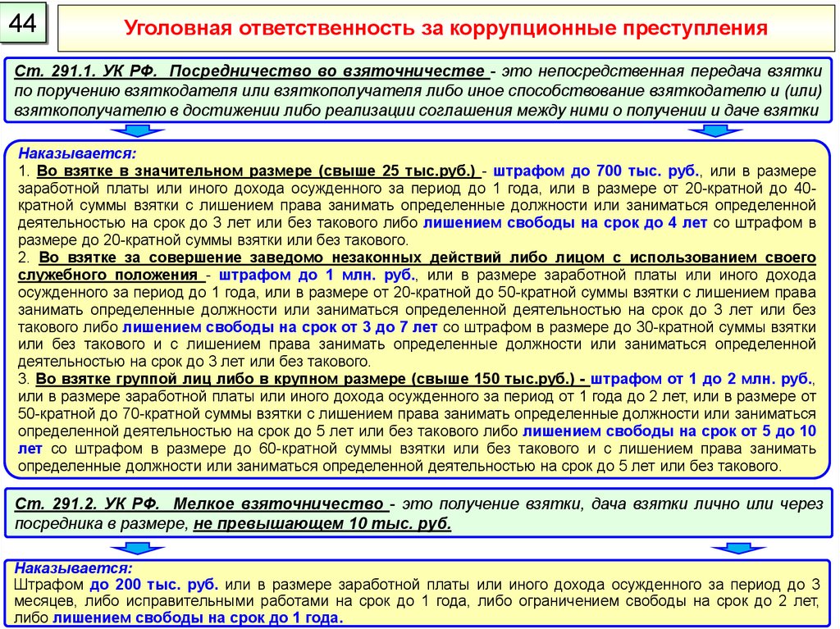
Task: Click "Наказывается:" above the three numbered penalty items
Action: pyautogui.click(x=77, y=154)
